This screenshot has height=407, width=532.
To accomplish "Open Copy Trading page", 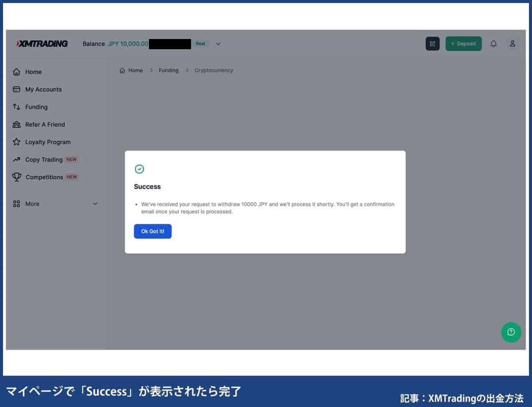I will 44,160.
